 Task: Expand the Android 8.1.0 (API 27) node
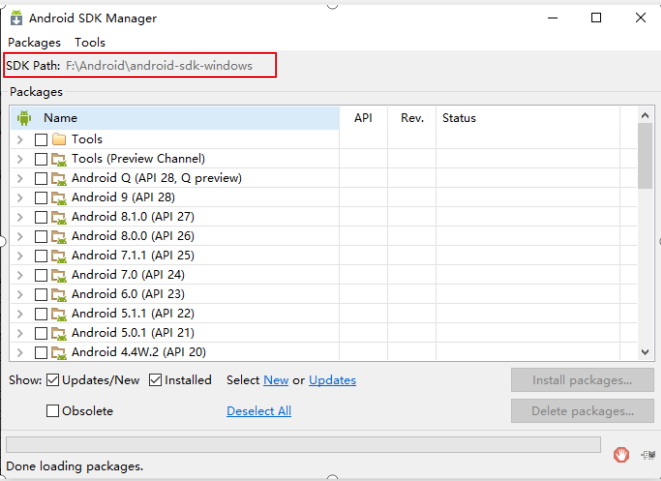coord(20,217)
